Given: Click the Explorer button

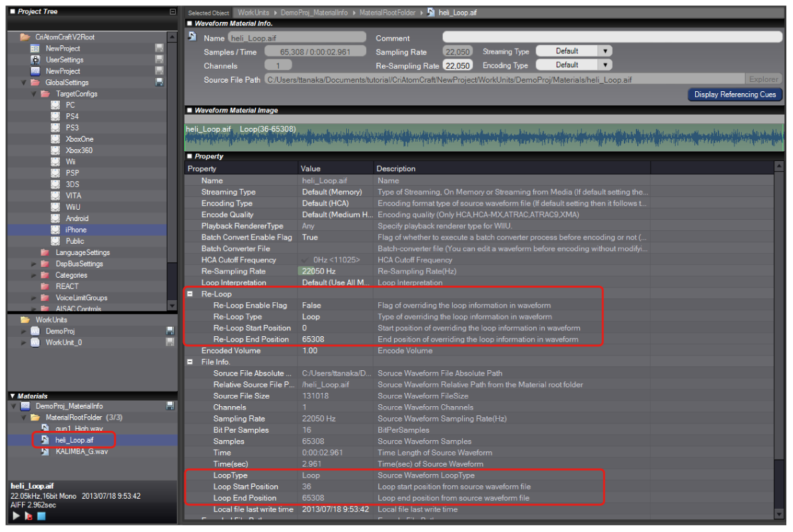Looking at the screenshot, I should [x=763, y=79].
